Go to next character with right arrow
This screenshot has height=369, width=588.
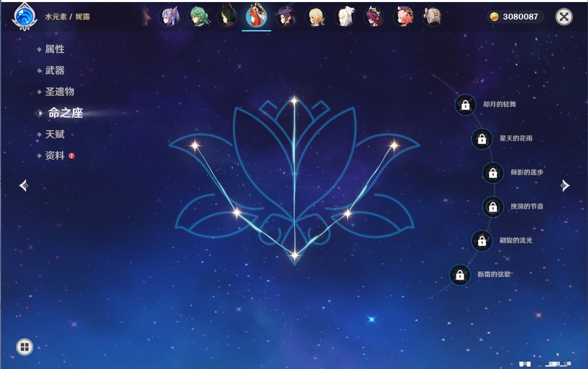[x=565, y=186]
